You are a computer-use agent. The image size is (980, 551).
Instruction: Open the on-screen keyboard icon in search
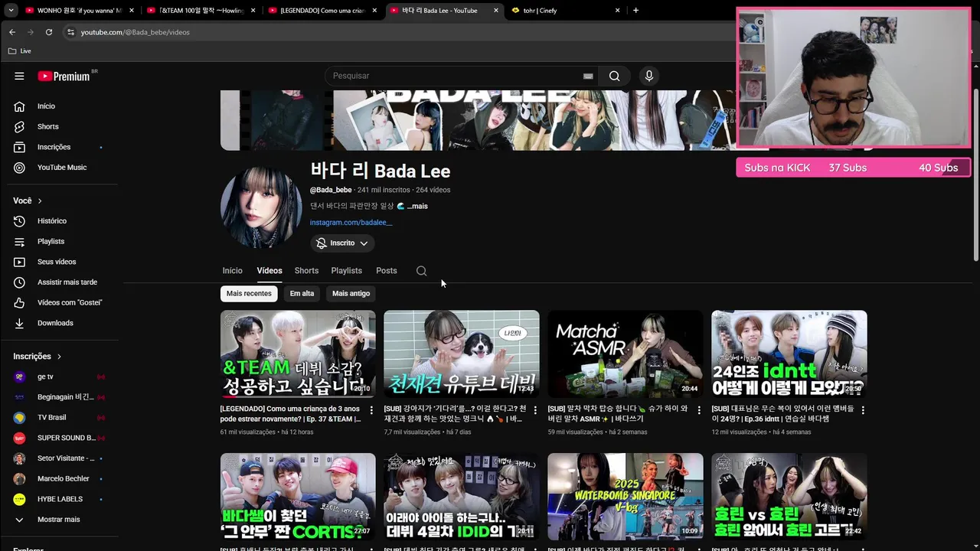(588, 76)
